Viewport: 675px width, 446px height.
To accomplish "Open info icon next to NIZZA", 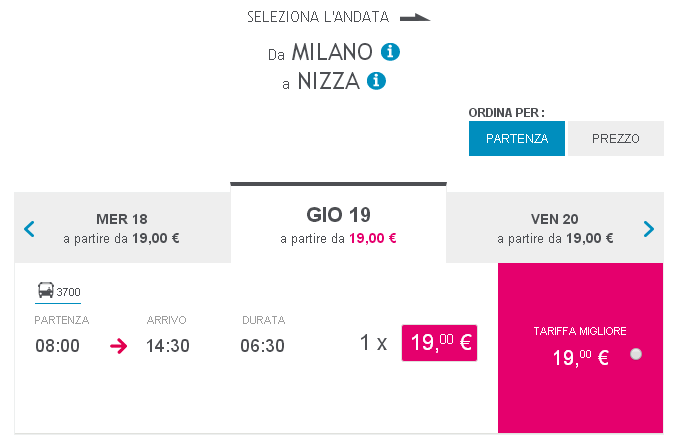I will (376, 81).
